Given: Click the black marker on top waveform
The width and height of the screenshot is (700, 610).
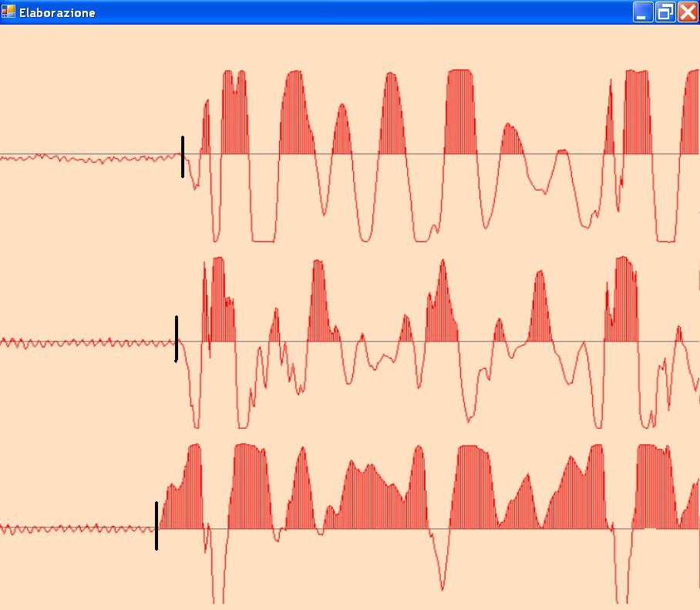Looking at the screenshot, I should 183,157.
